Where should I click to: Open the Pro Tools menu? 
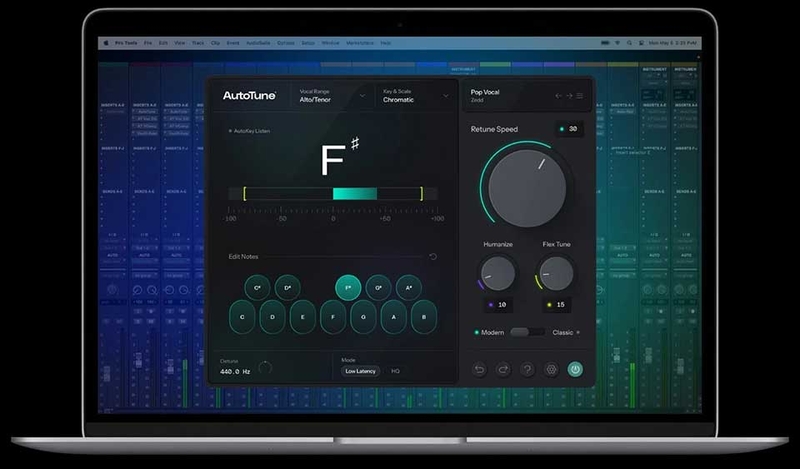pyautogui.click(x=126, y=43)
